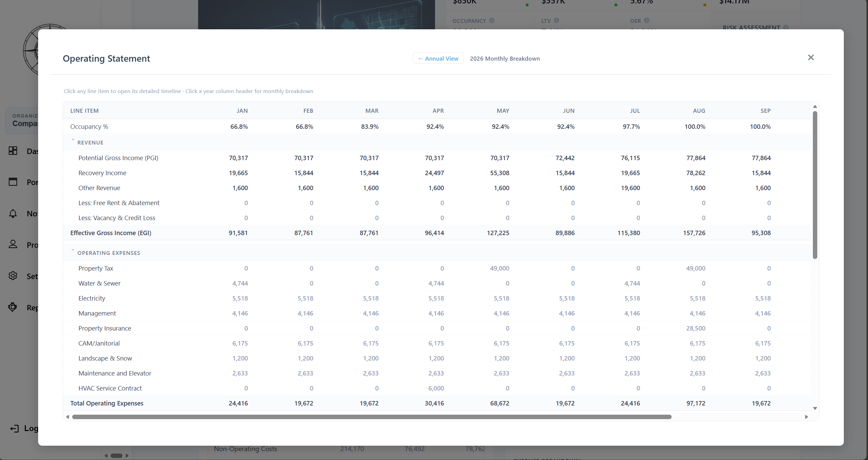868x460 pixels.
Task: Open notifications via the bell icon
Action: pyautogui.click(x=13, y=213)
